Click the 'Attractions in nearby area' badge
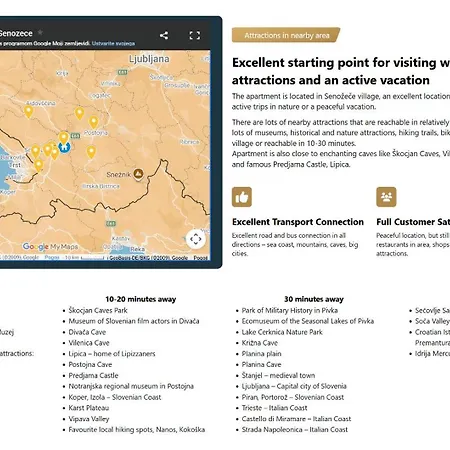Image resolution: width=450 pixels, height=450 pixels. click(x=286, y=35)
